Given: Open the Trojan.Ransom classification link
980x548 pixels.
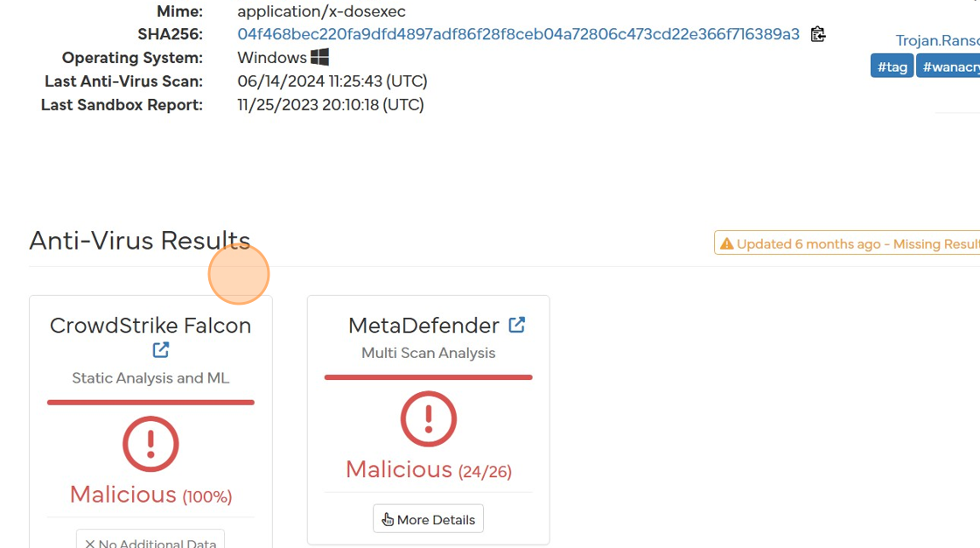Looking at the screenshot, I should [x=937, y=40].
